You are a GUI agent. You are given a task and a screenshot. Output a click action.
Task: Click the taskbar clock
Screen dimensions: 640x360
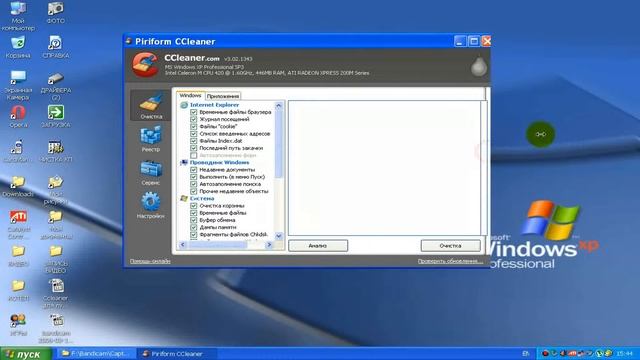[624, 353]
